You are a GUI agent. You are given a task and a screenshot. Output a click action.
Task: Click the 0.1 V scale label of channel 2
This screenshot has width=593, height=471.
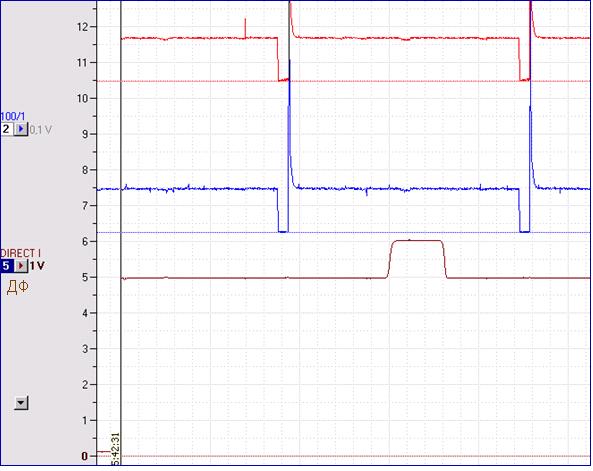pos(40,130)
